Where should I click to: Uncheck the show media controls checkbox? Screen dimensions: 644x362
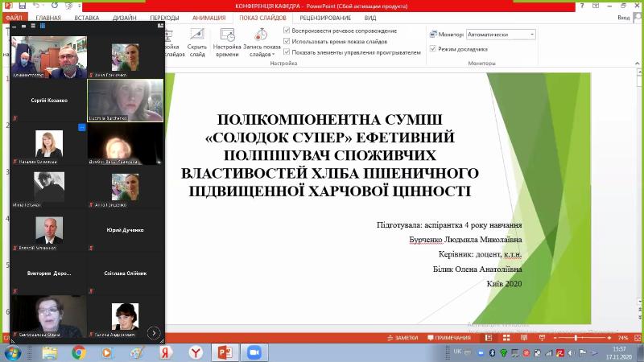287,52
